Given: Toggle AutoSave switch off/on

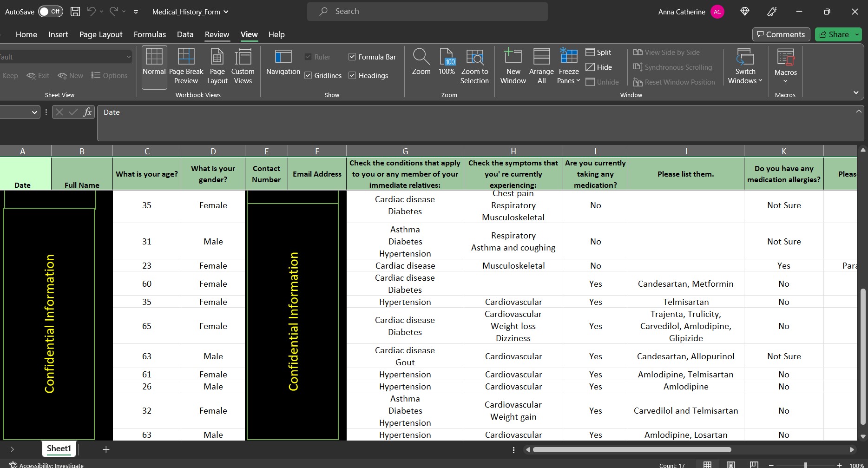Looking at the screenshot, I should 50,12.
